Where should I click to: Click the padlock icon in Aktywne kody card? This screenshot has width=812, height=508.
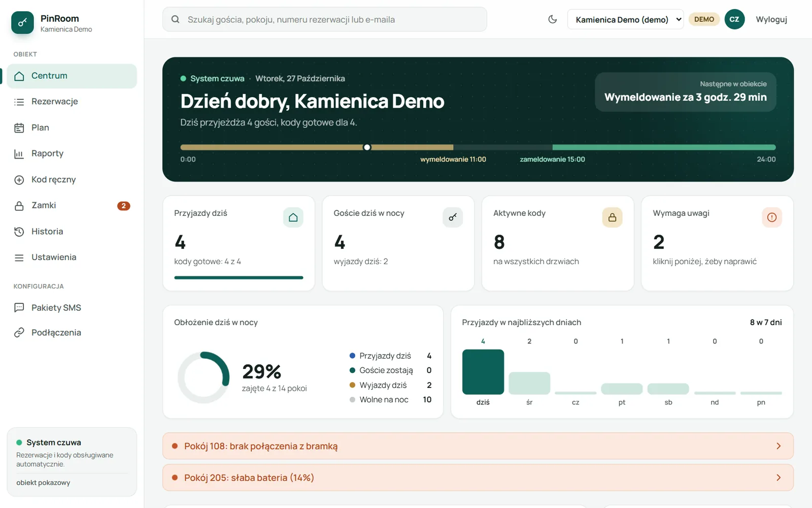(613, 217)
